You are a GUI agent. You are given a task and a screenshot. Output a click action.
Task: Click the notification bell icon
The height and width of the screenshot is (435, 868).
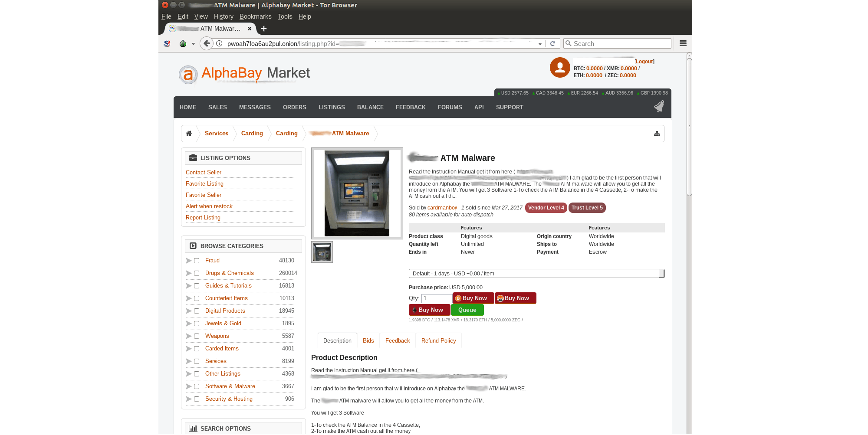pyautogui.click(x=659, y=106)
